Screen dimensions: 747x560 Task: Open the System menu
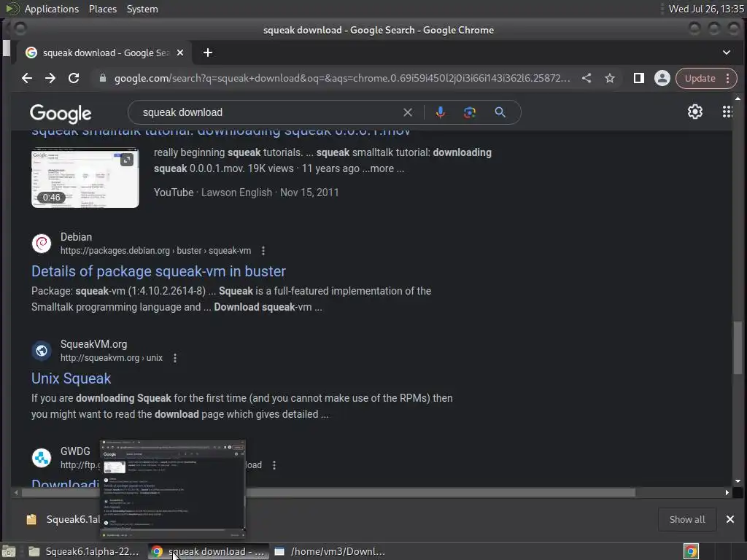coord(142,9)
